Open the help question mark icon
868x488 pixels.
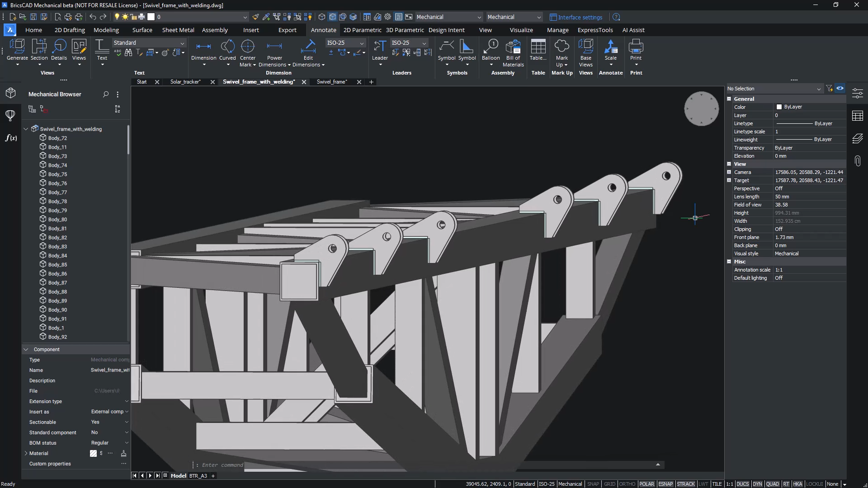[616, 17]
